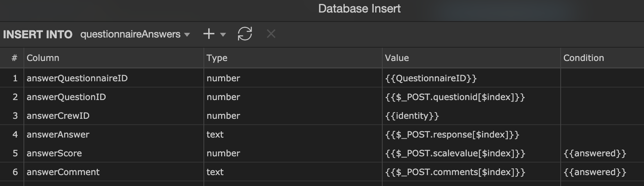Click the {{identity}} value field

point(471,116)
